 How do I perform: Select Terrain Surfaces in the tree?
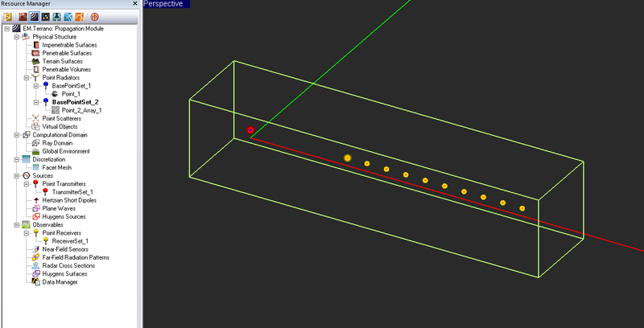pos(63,61)
